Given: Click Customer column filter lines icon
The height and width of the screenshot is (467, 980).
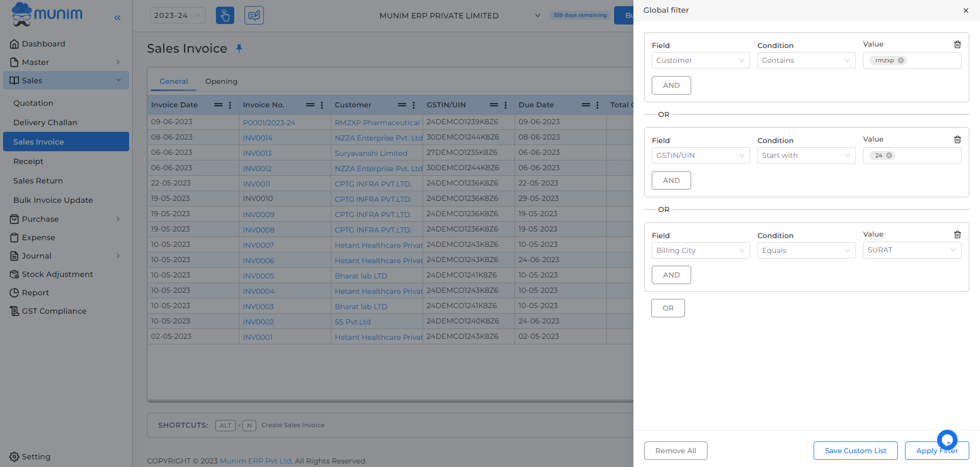Looking at the screenshot, I should [x=402, y=105].
